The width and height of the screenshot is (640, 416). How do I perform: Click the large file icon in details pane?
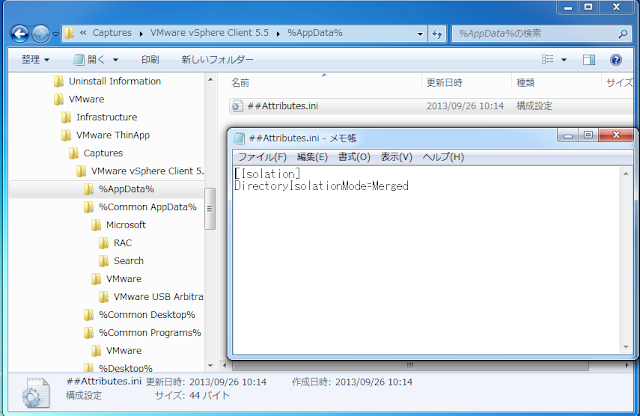pos(36,392)
